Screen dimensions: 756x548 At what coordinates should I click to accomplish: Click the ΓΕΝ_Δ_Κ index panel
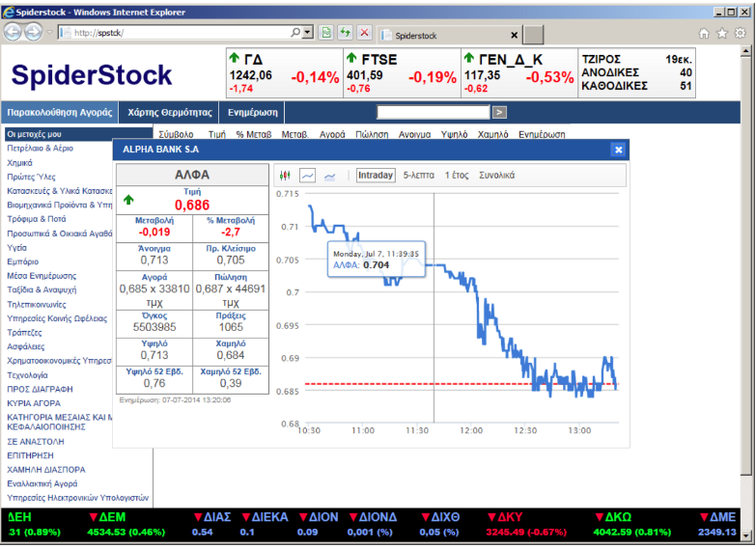coord(518,72)
